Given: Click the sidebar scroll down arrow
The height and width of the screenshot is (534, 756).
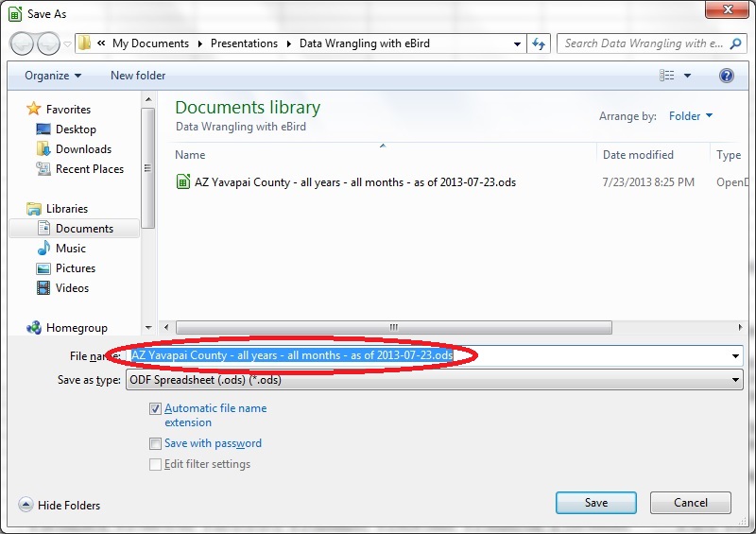Looking at the screenshot, I should (148, 328).
